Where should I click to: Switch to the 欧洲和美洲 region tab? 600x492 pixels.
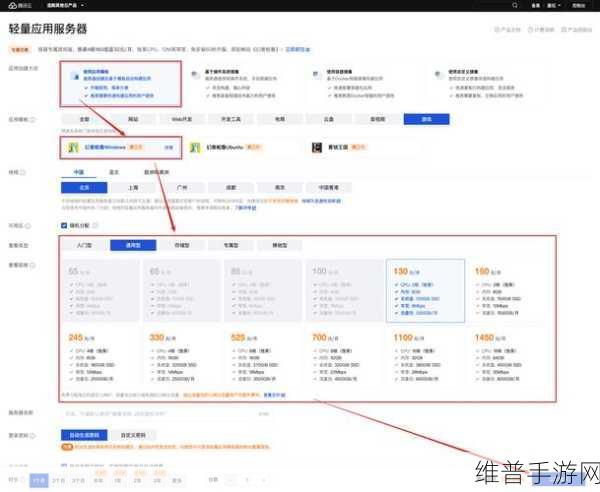tap(157, 172)
